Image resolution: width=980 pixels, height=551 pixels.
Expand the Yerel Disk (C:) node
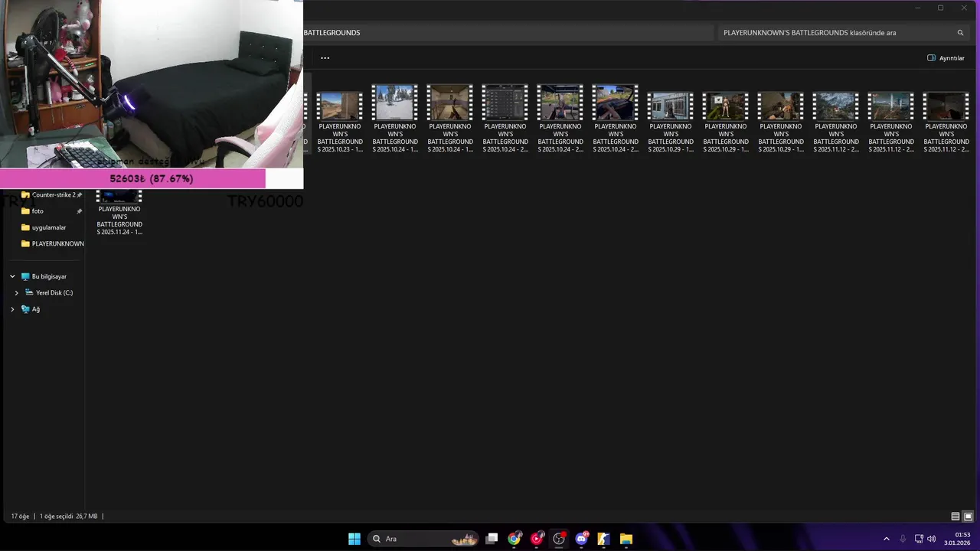pos(16,293)
